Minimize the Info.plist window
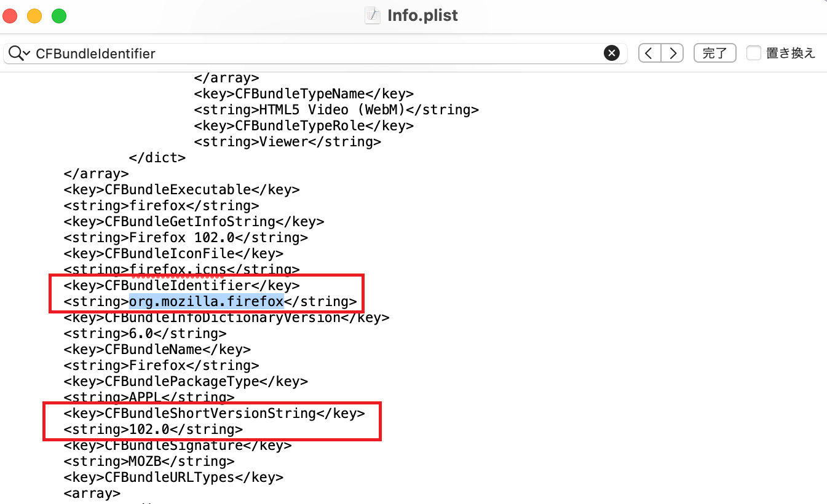827x504 pixels. pos(35,17)
